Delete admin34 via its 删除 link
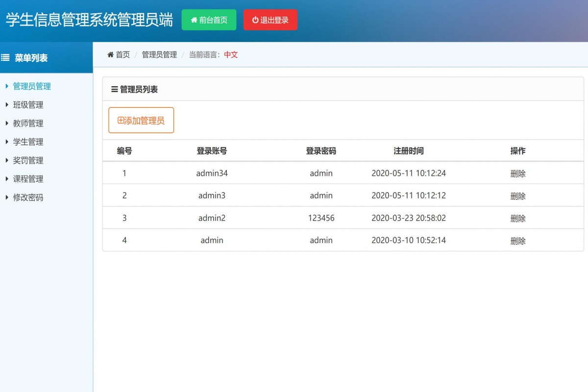Image resolution: width=588 pixels, height=392 pixels. (518, 173)
